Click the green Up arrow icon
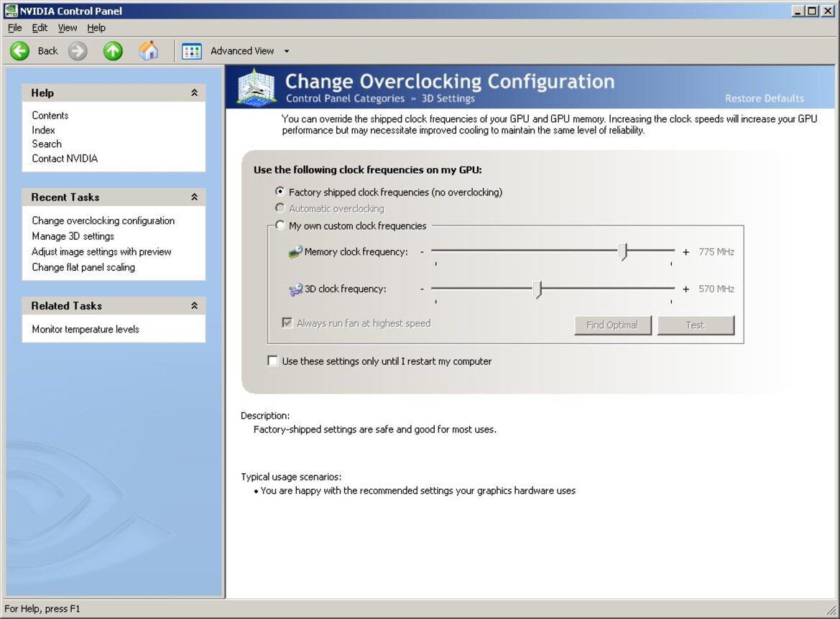Image resolution: width=840 pixels, height=619 pixels. pos(113,51)
